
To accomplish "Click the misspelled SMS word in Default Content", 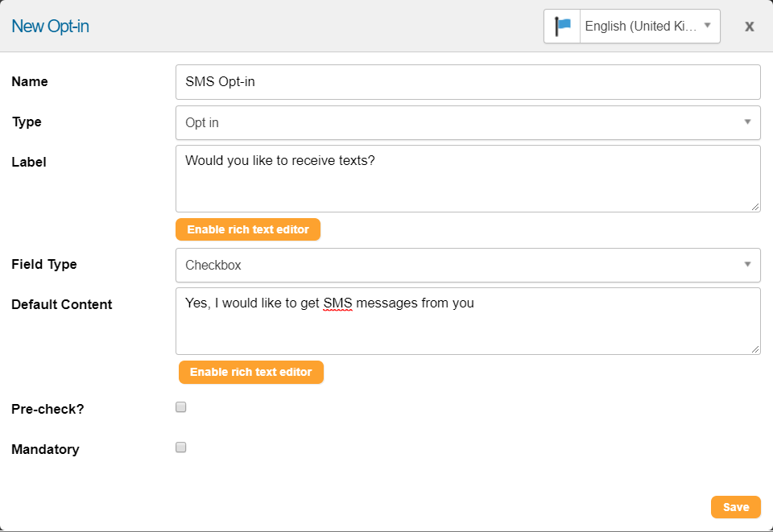I will (337, 303).
